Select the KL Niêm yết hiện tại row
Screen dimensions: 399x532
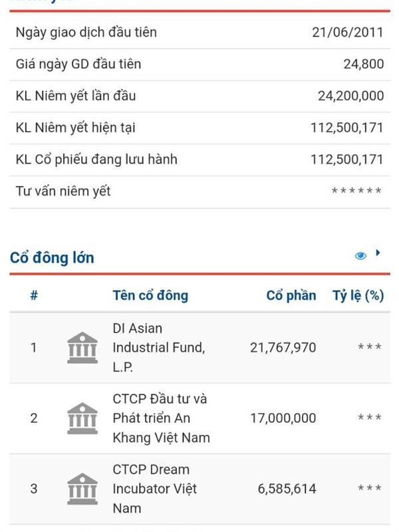point(199,128)
